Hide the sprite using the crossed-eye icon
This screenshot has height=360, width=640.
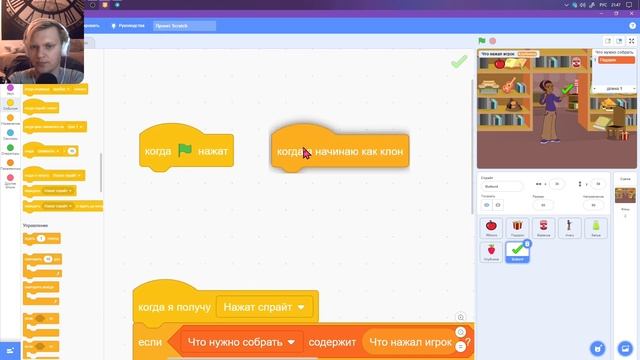pos(498,205)
